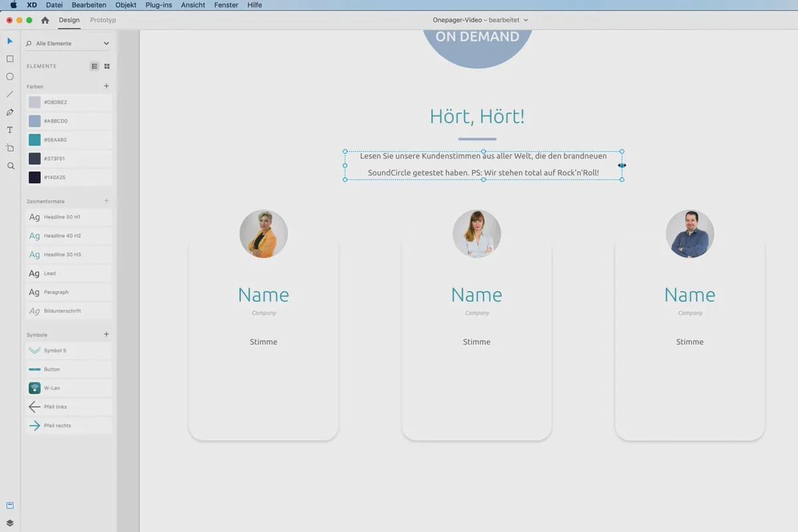Viewport: 798px width, 532px height.
Task: Go to the Home screen icon
Action: click(45, 20)
